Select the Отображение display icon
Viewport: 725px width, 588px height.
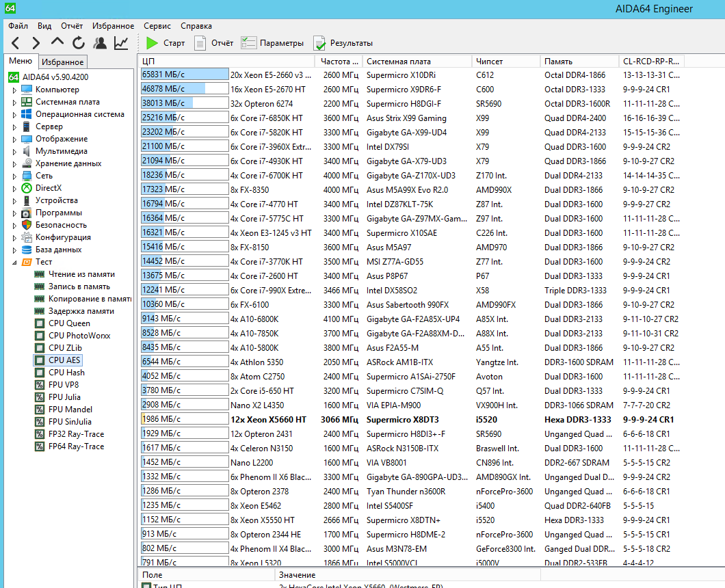point(27,139)
